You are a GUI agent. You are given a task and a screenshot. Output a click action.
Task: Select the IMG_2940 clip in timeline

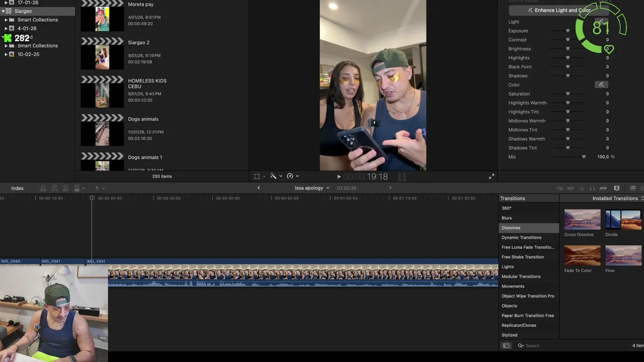[20, 261]
